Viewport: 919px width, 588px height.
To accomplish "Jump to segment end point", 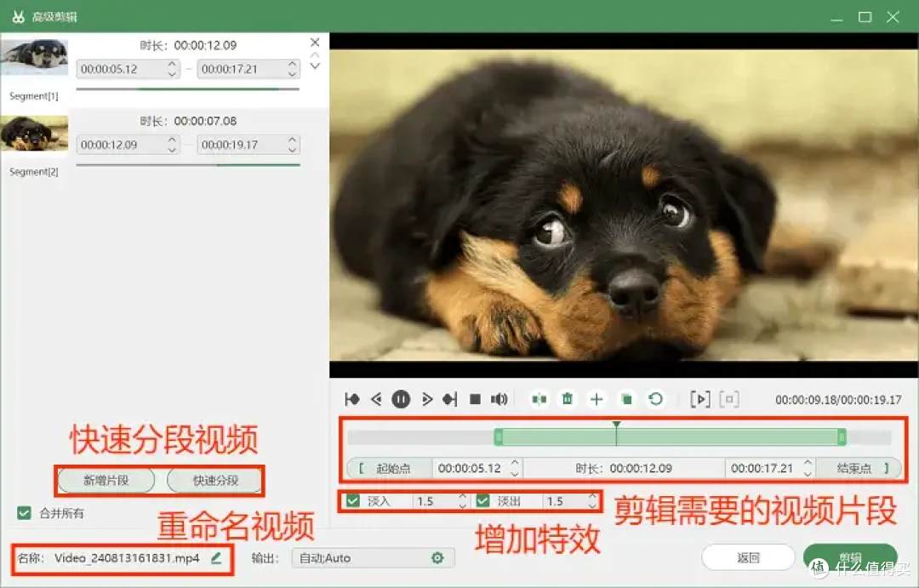I will tap(450, 399).
